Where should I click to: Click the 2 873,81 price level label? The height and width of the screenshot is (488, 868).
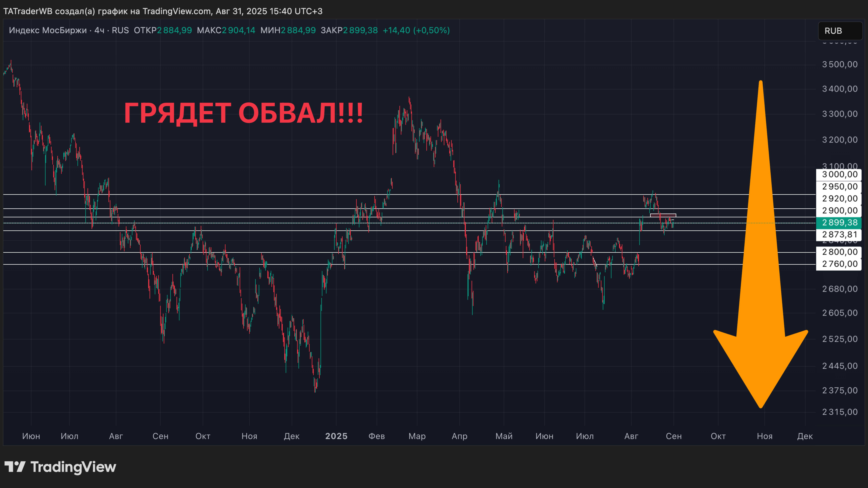coord(839,235)
